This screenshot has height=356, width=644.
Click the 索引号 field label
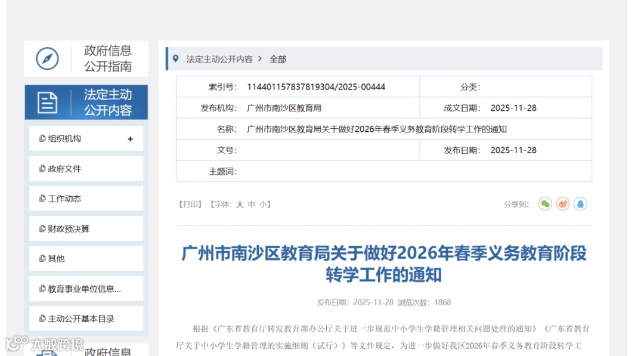(x=222, y=87)
